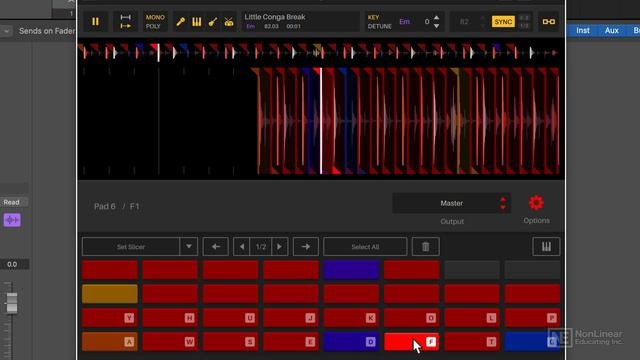Click the link chain icon at top right
The image size is (640, 360).
tap(549, 22)
